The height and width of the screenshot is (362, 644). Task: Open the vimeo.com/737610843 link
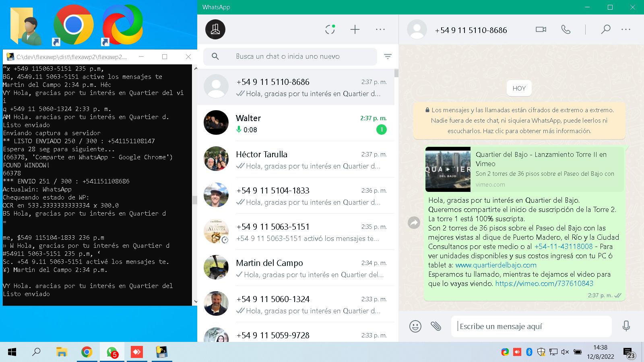[x=544, y=284]
